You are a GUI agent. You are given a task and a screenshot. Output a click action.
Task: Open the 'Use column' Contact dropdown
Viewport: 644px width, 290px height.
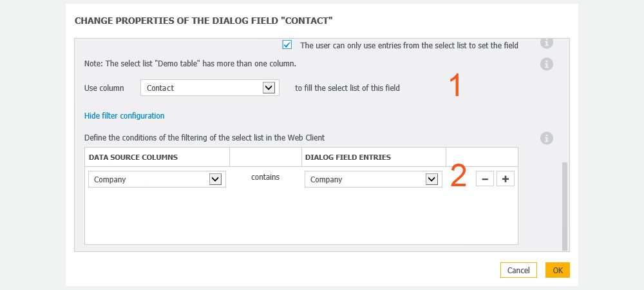tap(210, 88)
